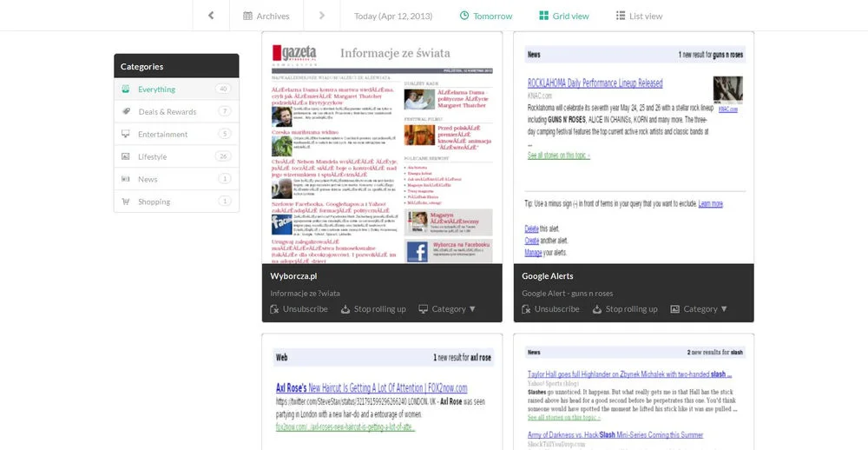Click the Category picture icon on Google Alerts card
The height and width of the screenshot is (450, 868).
pyautogui.click(x=674, y=309)
